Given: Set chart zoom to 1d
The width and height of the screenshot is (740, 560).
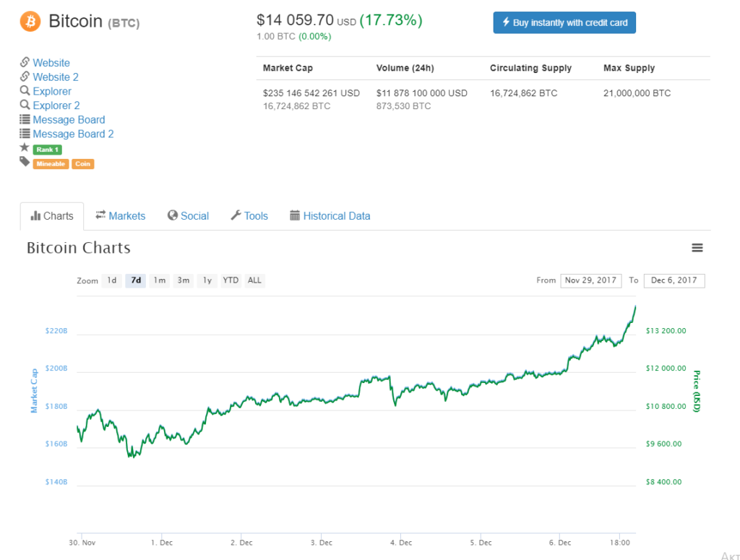Looking at the screenshot, I should pyautogui.click(x=112, y=280).
